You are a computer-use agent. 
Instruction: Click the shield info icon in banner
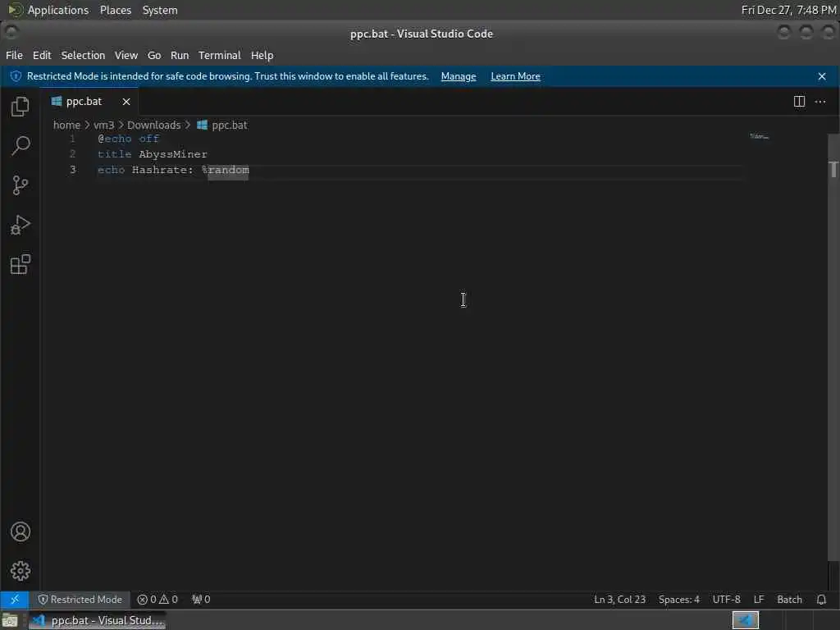tap(16, 76)
